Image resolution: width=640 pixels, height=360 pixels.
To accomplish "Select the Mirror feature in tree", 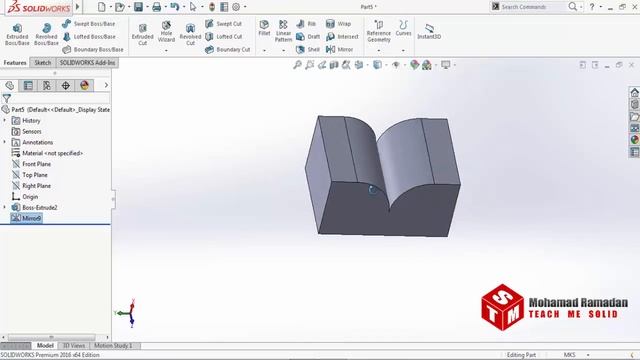I will pos(26,218).
